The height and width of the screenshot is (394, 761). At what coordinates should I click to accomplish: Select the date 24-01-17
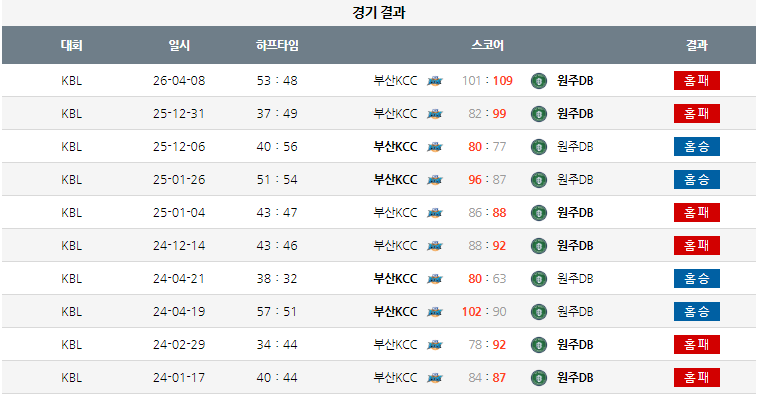coord(179,378)
